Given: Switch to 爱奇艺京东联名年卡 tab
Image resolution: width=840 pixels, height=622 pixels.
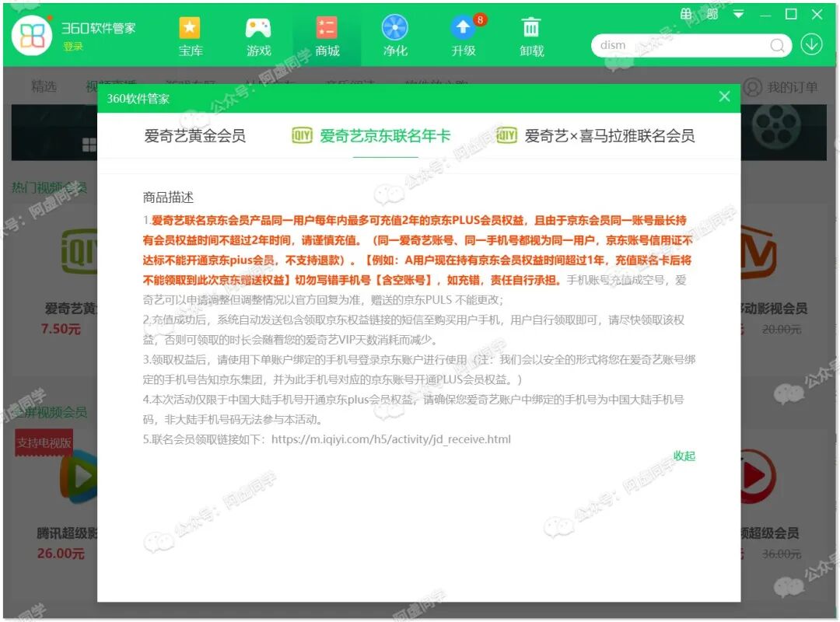Looking at the screenshot, I should pyautogui.click(x=385, y=136).
